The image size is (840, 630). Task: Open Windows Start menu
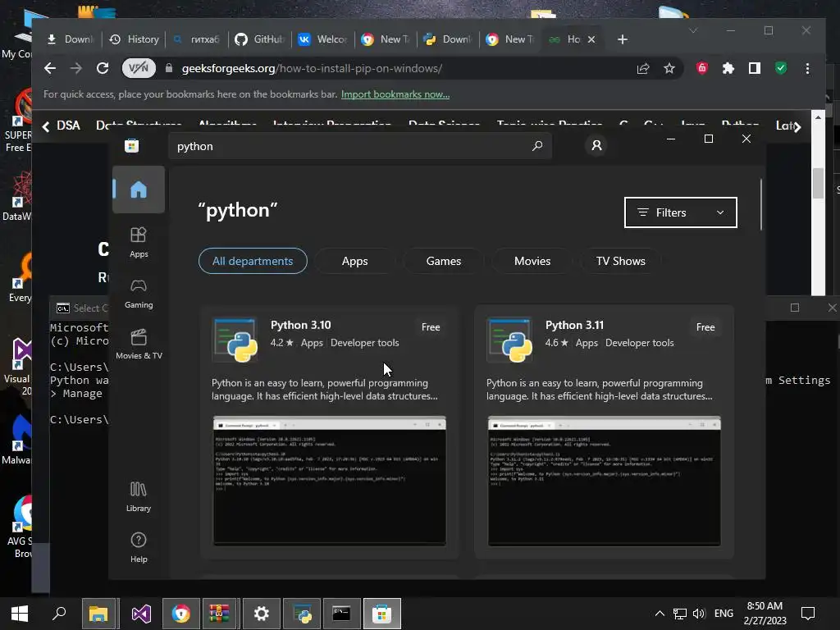tap(20, 614)
